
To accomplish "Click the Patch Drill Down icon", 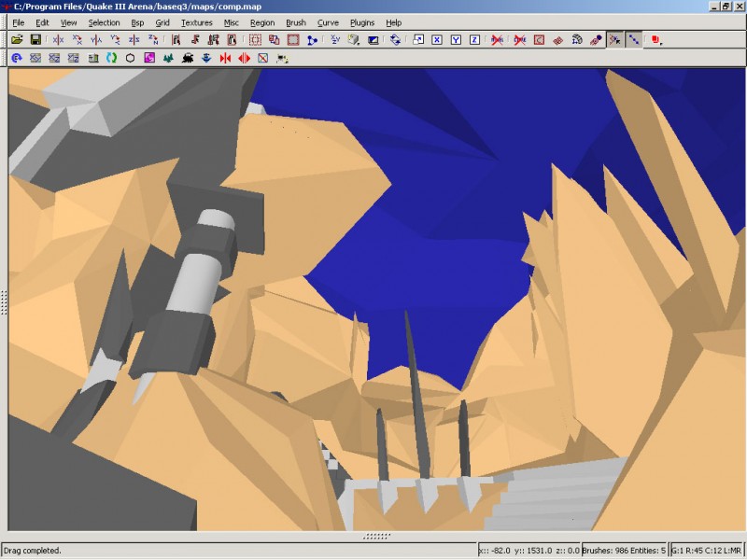I will (x=577, y=40).
